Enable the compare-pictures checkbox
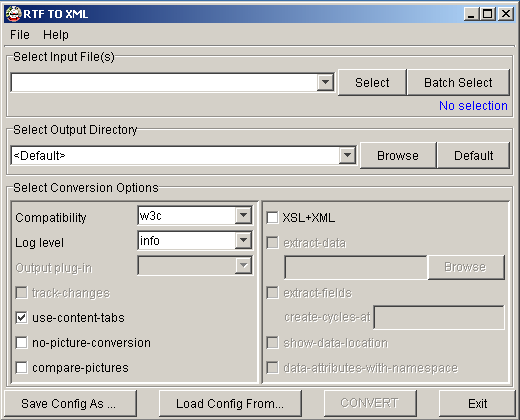The width and height of the screenshot is (520, 420). click(22, 368)
